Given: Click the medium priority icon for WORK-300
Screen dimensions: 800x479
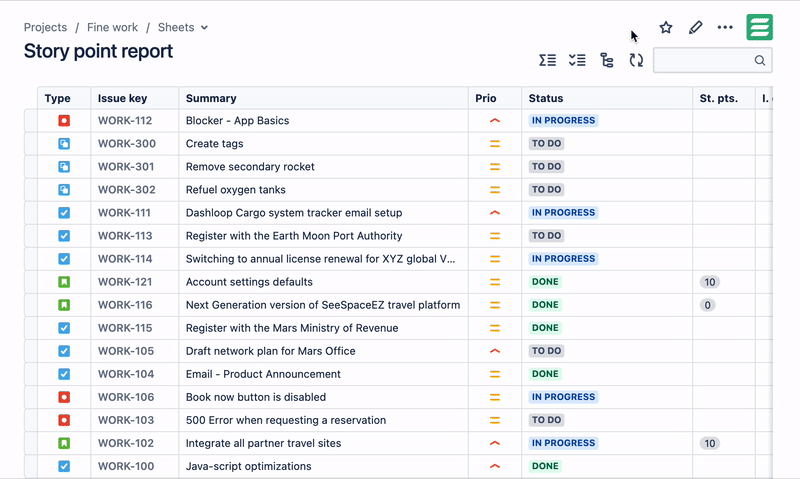Looking at the screenshot, I should (x=494, y=144).
